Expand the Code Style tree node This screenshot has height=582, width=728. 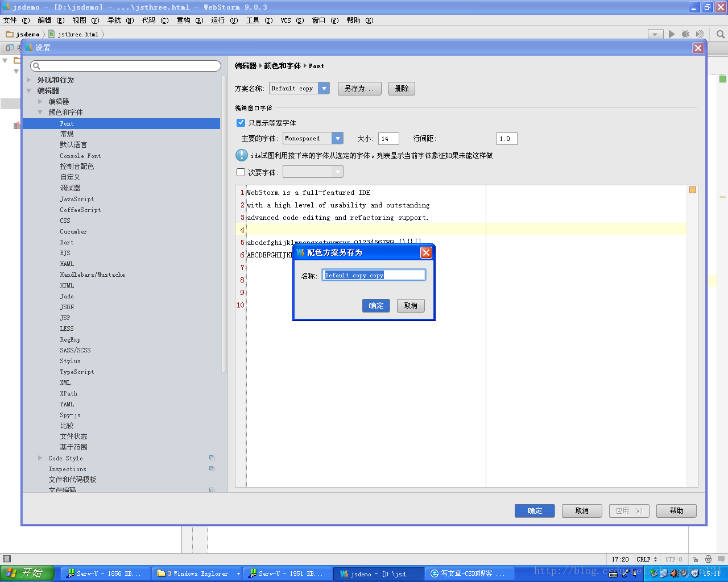(40, 458)
